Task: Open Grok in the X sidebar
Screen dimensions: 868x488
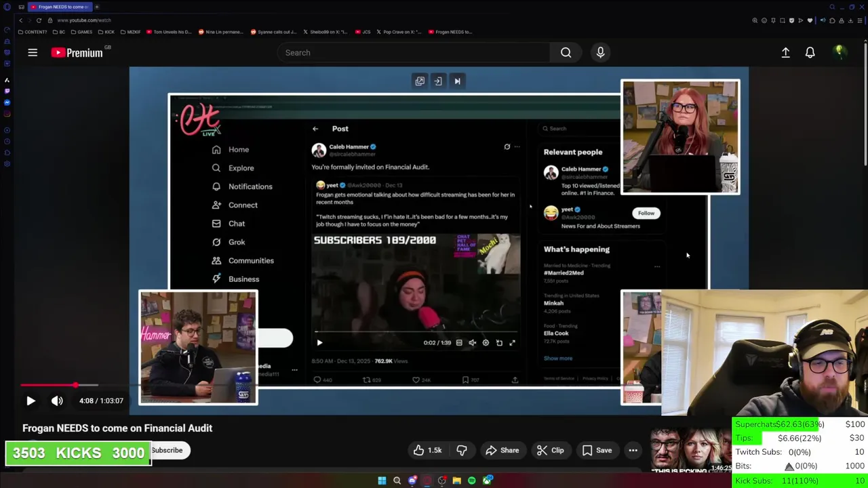Action: [x=229, y=242]
